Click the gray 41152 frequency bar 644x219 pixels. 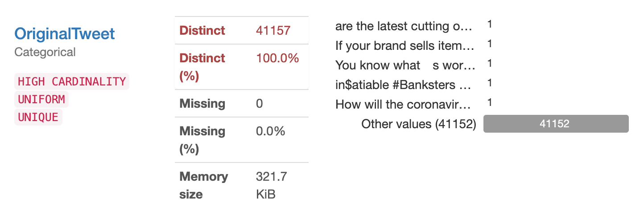556,124
